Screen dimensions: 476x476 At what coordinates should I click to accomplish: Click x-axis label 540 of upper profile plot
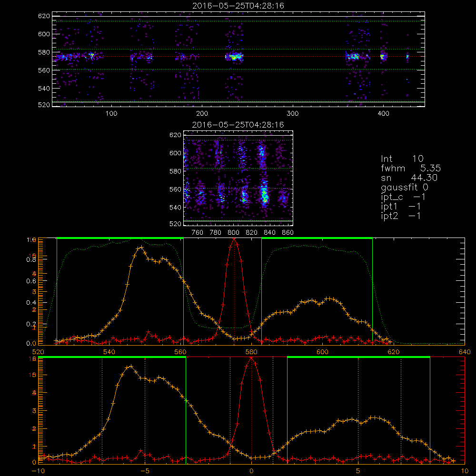click(109, 352)
